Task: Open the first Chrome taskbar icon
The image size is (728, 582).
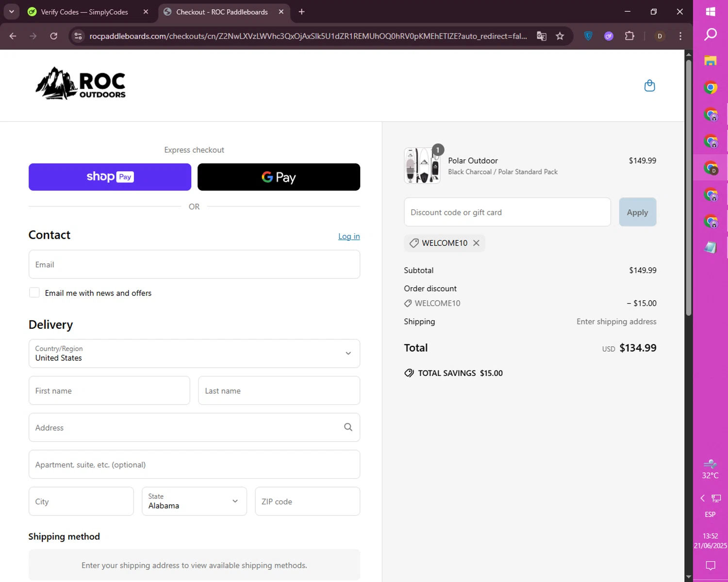Action: [711, 88]
